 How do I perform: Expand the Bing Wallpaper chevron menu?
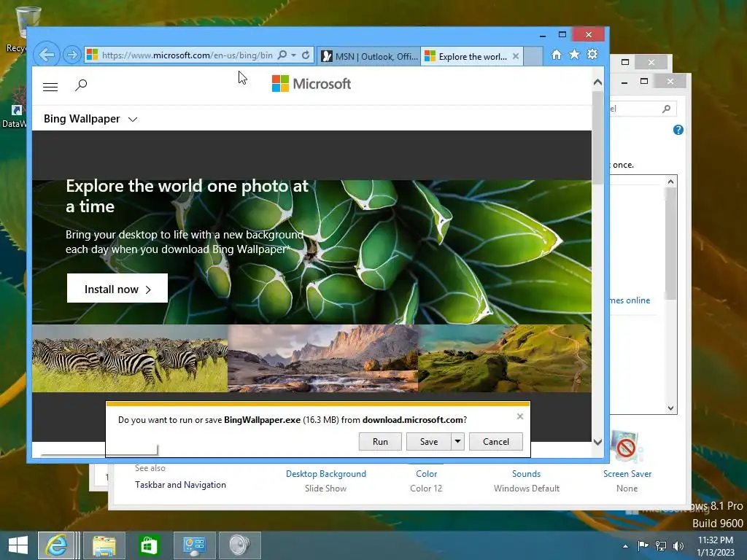[133, 120]
